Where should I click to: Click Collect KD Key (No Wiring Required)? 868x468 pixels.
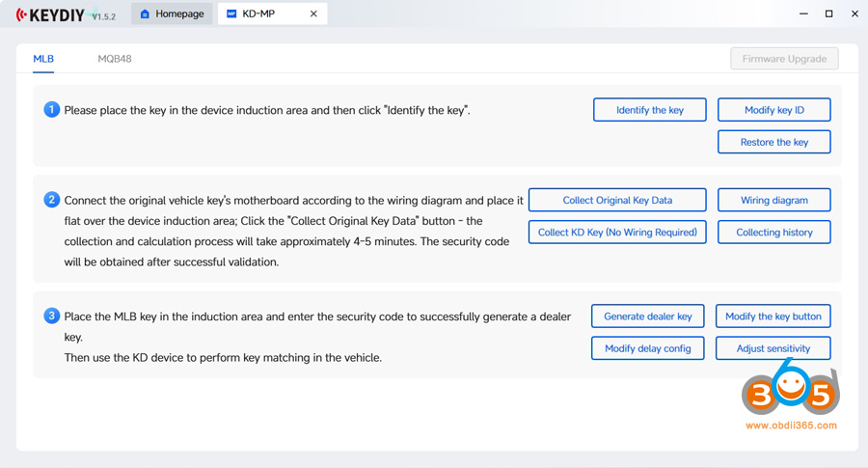[x=617, y=233]
